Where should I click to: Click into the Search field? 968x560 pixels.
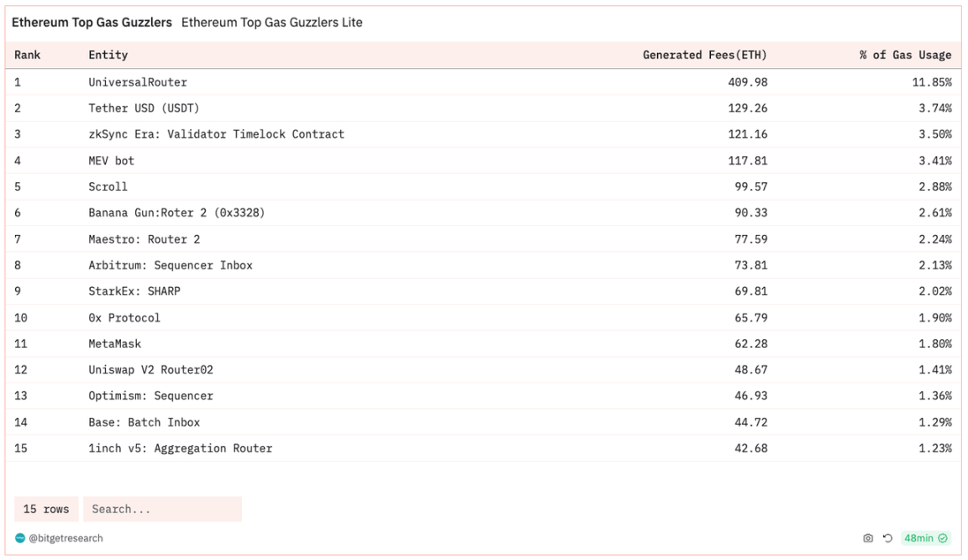click(162, 509)
